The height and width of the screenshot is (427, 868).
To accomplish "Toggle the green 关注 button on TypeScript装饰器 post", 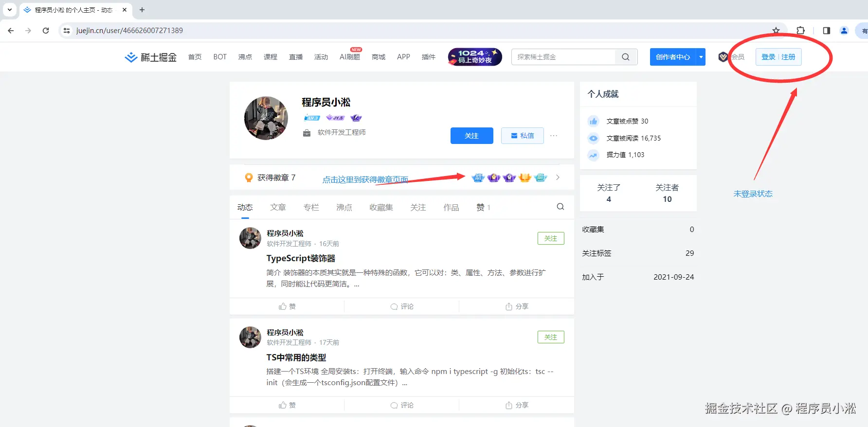I will coord(550,238).
